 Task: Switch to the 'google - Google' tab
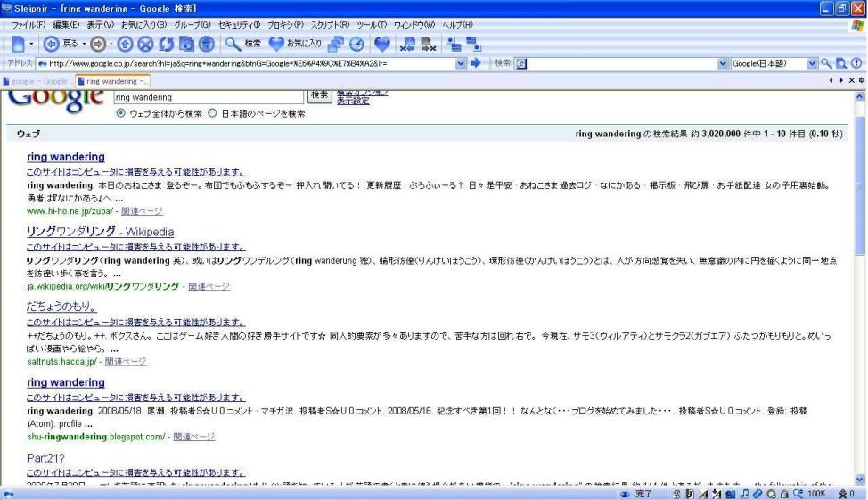[x=37, y=81]
